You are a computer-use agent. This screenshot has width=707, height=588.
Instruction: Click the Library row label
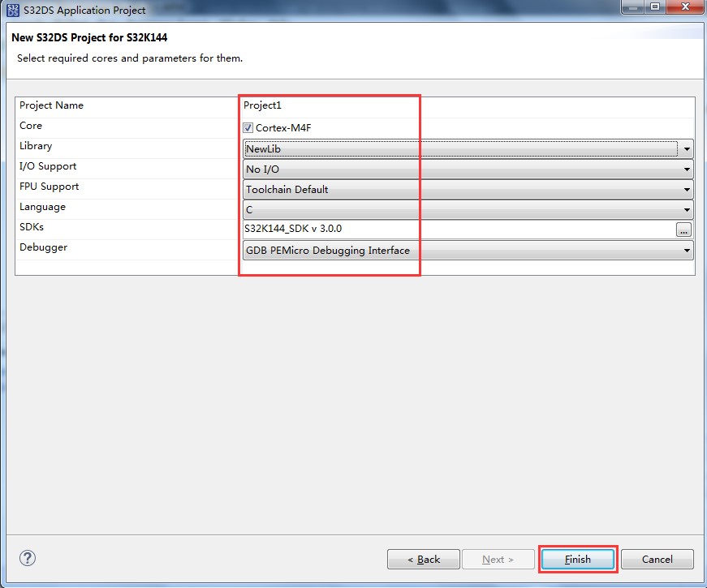click(x=36, y=146)
